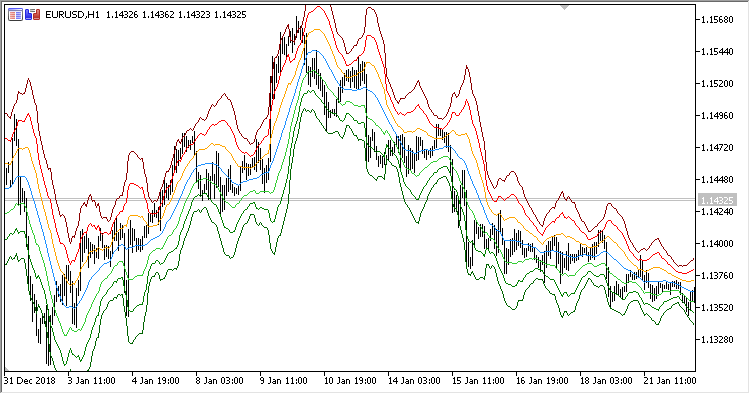Click the 1.14000 price scale label
This screenshot has width=750, height=394.
click(717, 244)
